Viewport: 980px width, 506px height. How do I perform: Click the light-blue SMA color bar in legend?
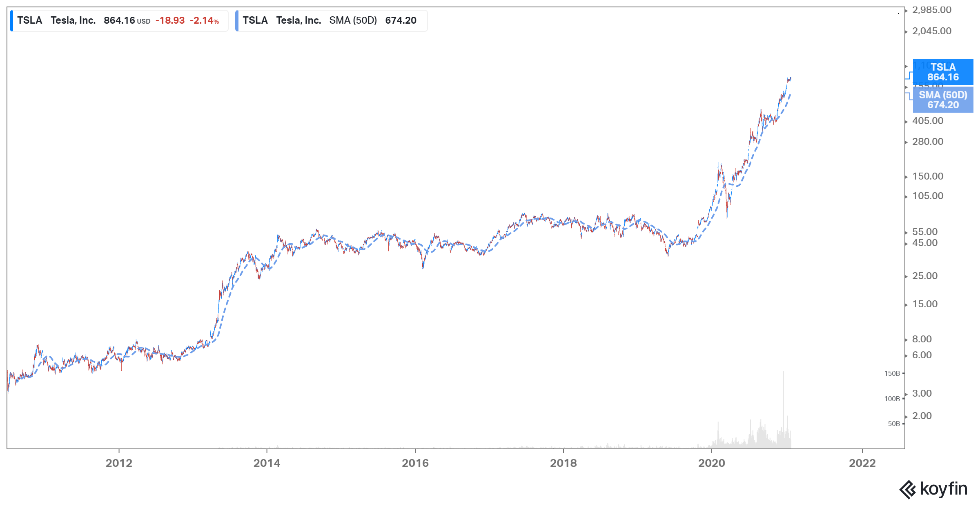[237, 21]
